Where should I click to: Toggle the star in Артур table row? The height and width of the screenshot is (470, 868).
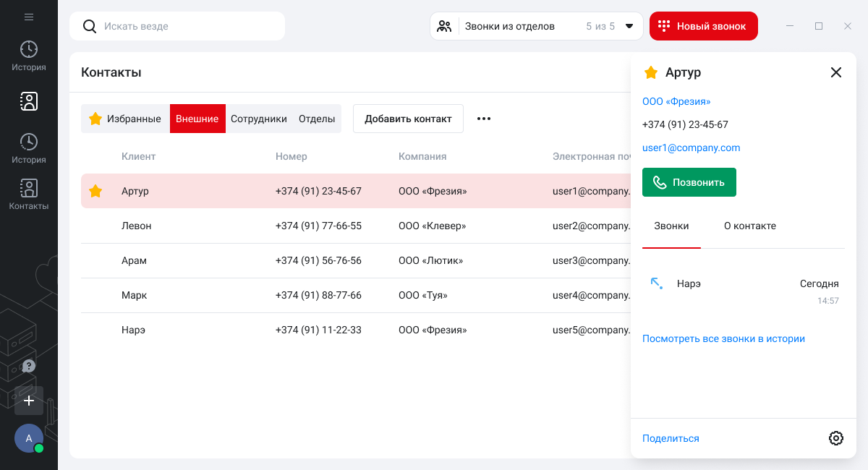(95, 192)
